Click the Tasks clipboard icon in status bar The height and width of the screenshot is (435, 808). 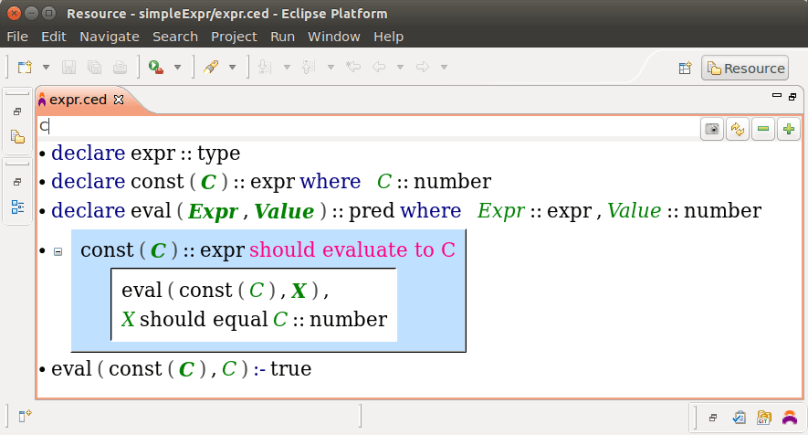click(739, 418)
